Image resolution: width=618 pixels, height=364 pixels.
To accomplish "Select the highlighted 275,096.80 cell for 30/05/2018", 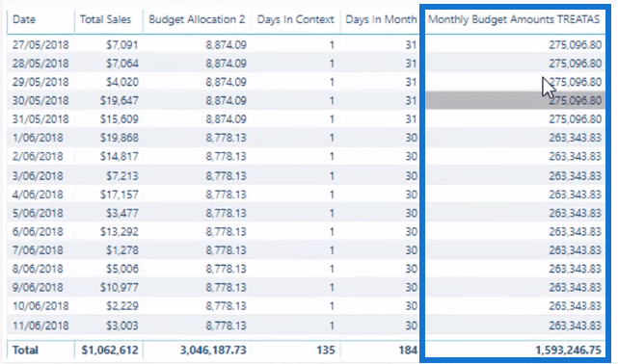I will tap(515, 101).
